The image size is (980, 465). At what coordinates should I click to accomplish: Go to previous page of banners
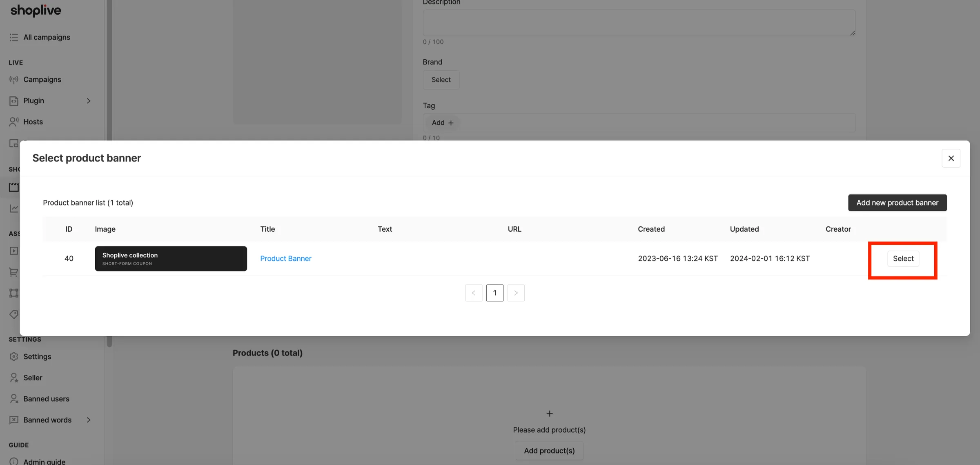(x=474, y=293)
